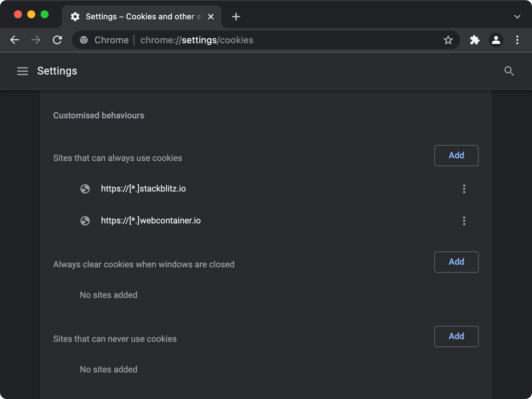Open the Settings hamburger menu
The width and height of the screenshot is (532, 399).
tap(23, 71)
